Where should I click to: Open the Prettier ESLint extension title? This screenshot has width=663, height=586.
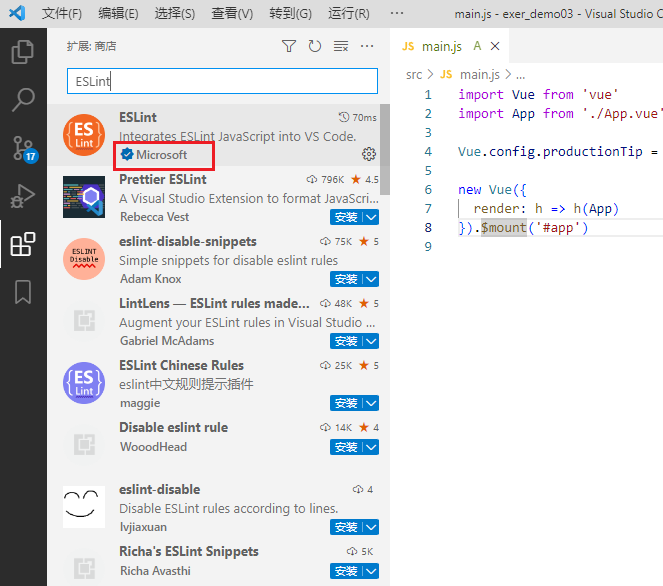tap(163, 179)
